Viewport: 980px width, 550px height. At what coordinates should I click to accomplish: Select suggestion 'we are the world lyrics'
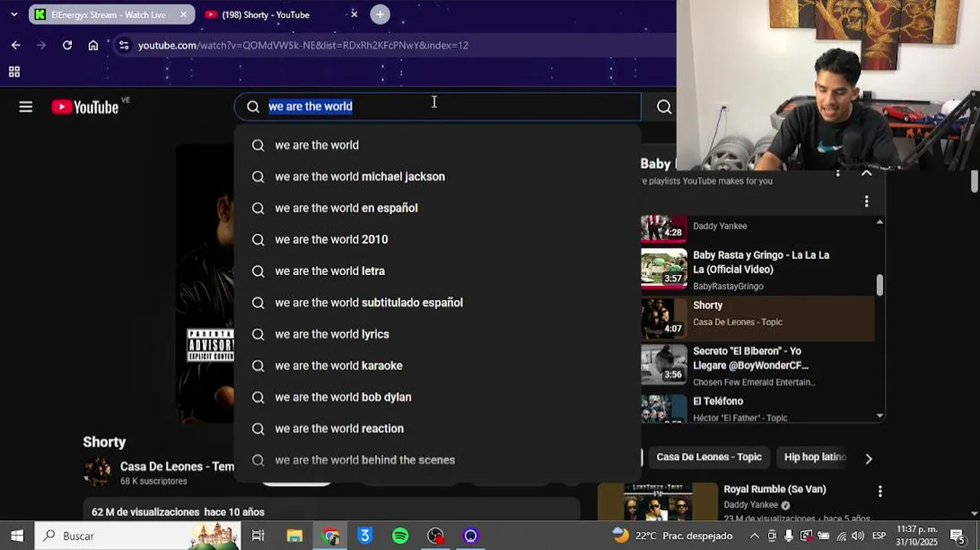pyautogui.click(x=437, y=334)
